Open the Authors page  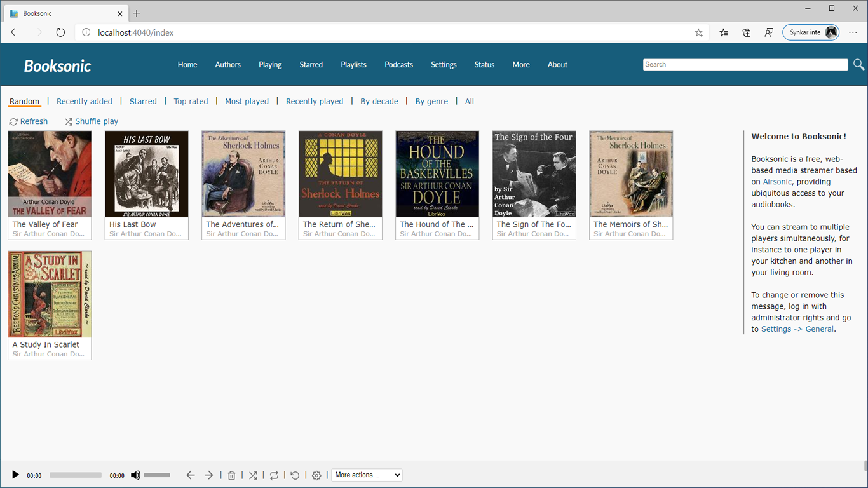(x=227, y=65)
